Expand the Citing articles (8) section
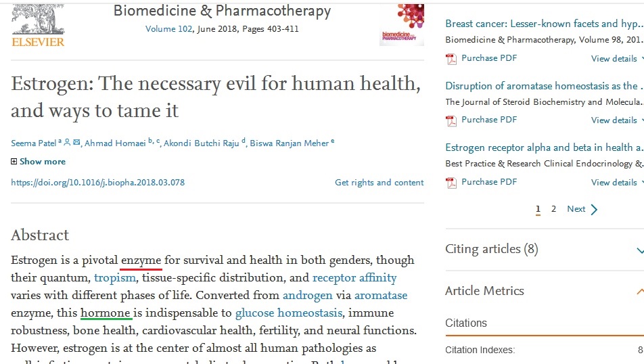644x364 pixels. 639,250
